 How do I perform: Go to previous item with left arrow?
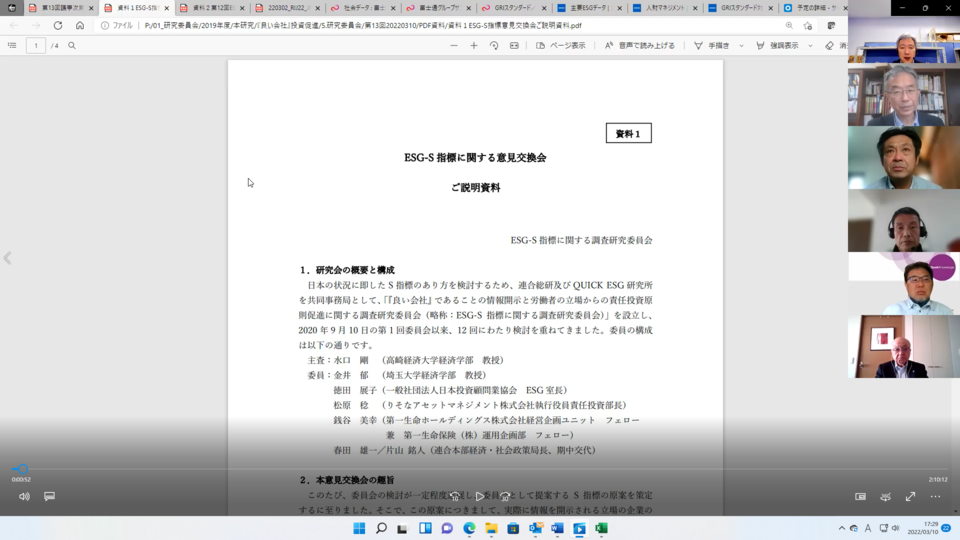(7, 258)
